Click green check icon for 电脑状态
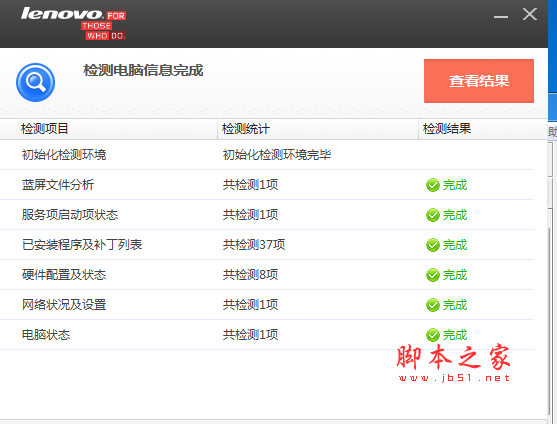 click(x=433, y=335)
